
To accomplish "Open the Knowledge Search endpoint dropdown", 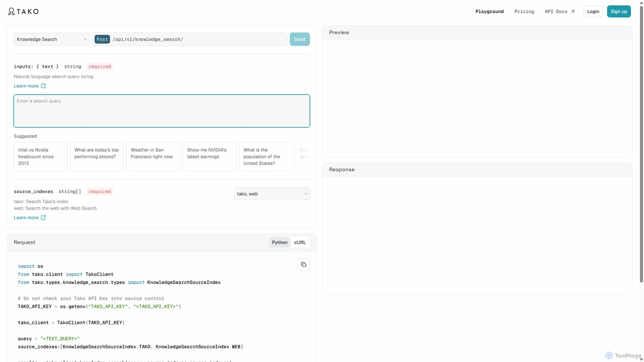I will tap(51, 39).
